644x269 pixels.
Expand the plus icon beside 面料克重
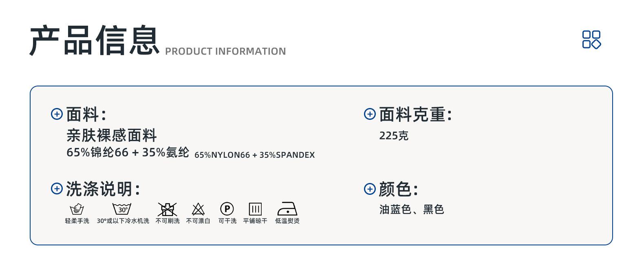point(370,114)
